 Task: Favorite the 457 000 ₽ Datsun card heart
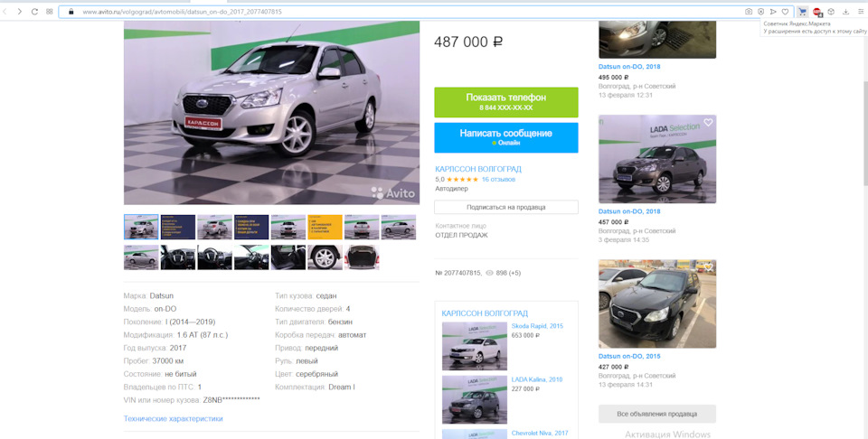(x=708, y=122)
